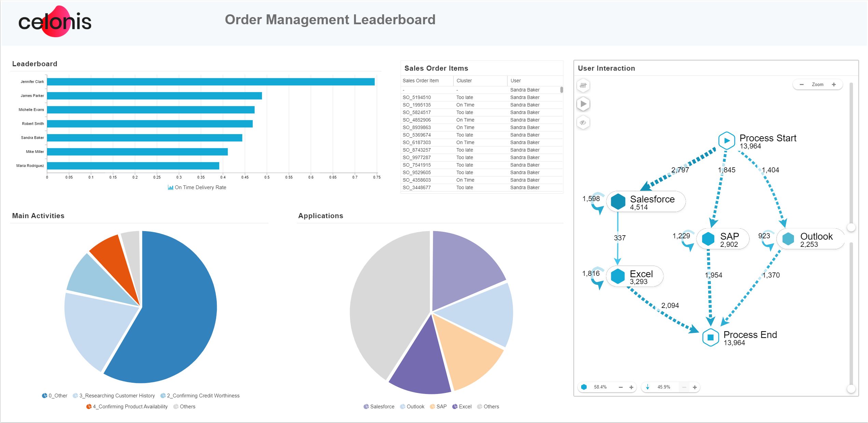Click the Sales Order Items table scrollbar
Screen dimensions: 868x423
click(x=561, y=90)
